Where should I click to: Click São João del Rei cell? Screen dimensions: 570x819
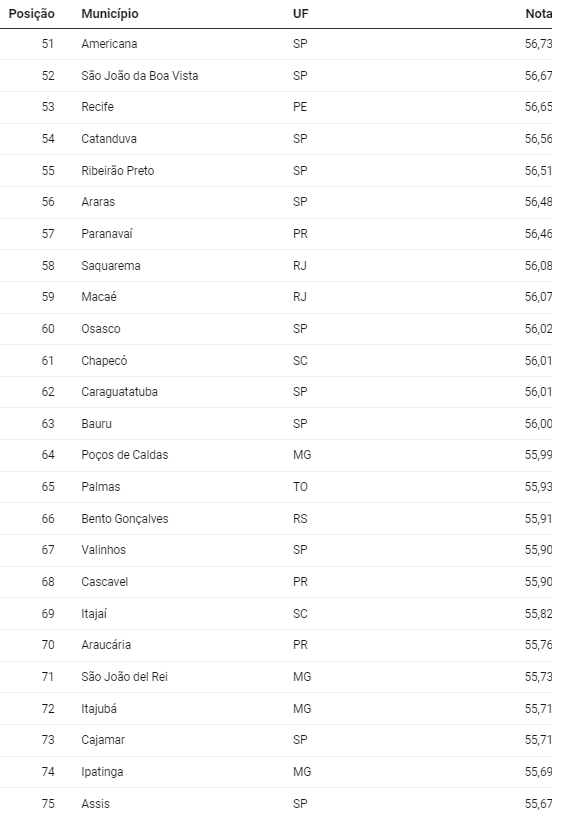tap(124, 677)
